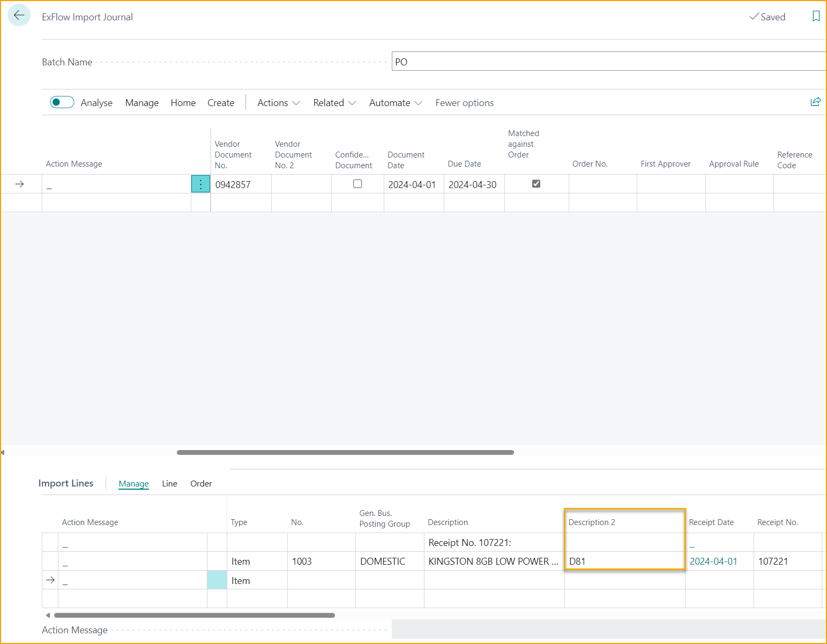
Task: Click the header grid horizontal scrollbar
Action: pos(345,452)
